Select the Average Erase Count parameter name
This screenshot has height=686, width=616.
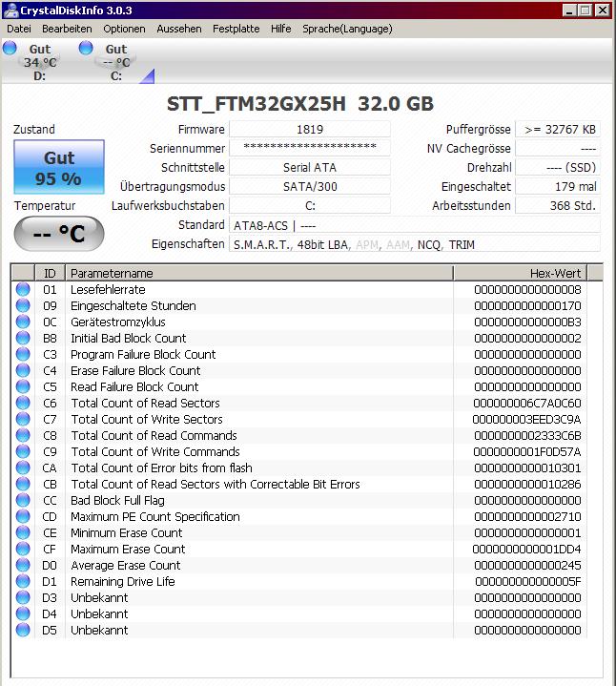126,565
